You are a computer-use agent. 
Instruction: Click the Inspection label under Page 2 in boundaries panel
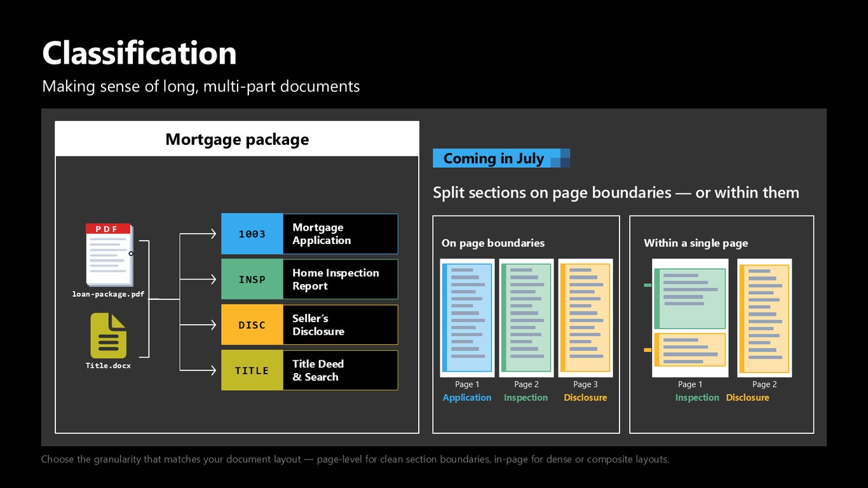point(526,398)
